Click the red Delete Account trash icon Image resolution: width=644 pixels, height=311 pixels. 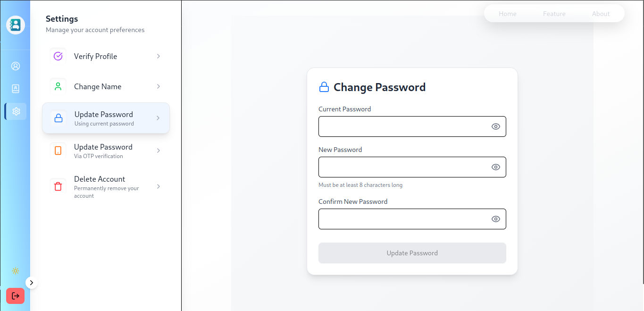[x=58, y=186]
